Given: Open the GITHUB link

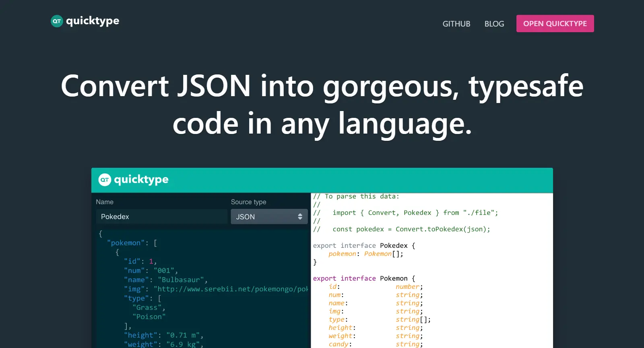Looking at the screenshot, I should pos(456,24).
